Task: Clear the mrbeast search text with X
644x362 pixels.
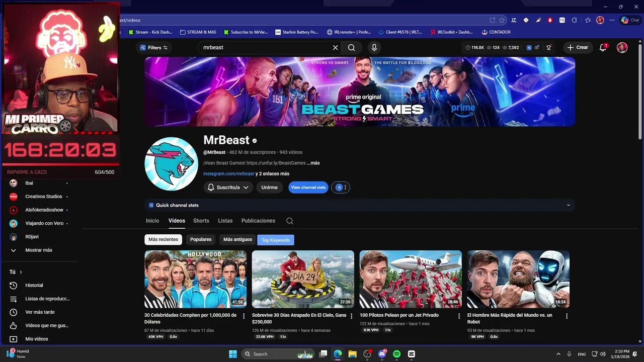Action: (335, 47)
